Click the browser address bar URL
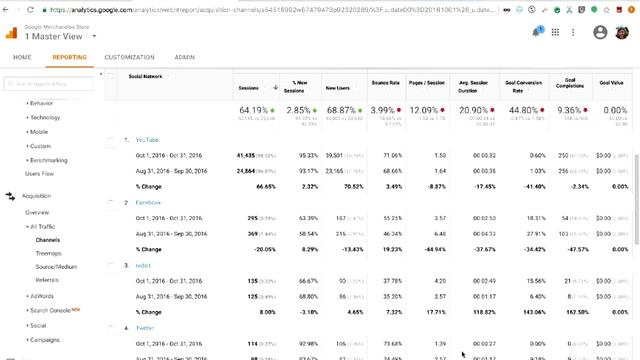Screen dimensions: 640x360 click(x=272, y=10)
